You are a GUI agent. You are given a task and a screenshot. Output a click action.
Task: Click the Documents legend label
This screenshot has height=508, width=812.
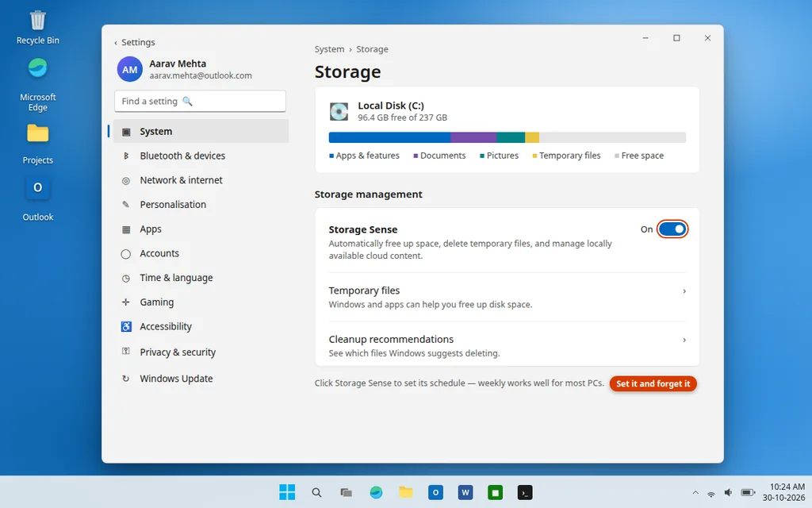coord(442,156)
